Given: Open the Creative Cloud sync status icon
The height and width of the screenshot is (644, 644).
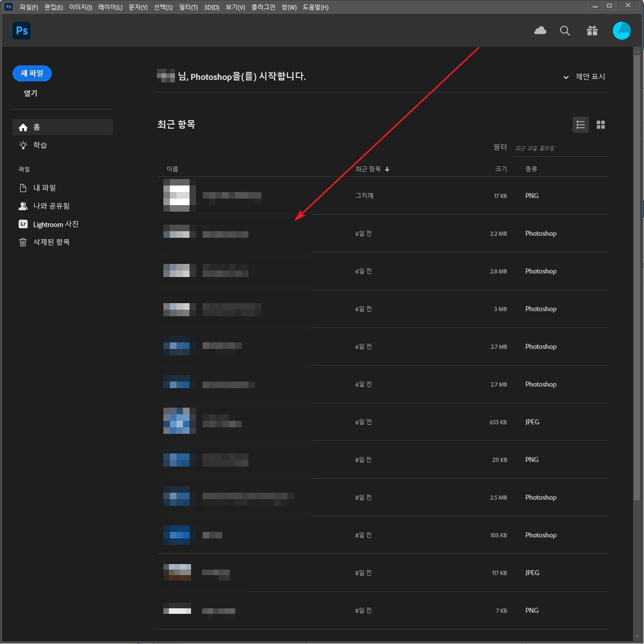Looking at the screenshot, I should pos(540,31).
